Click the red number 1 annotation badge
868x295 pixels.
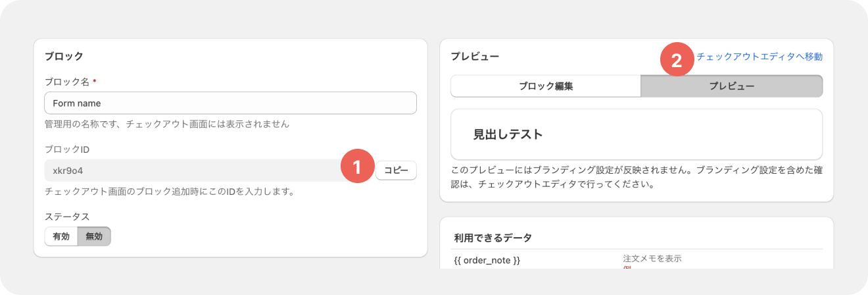(x=356, y=167)
